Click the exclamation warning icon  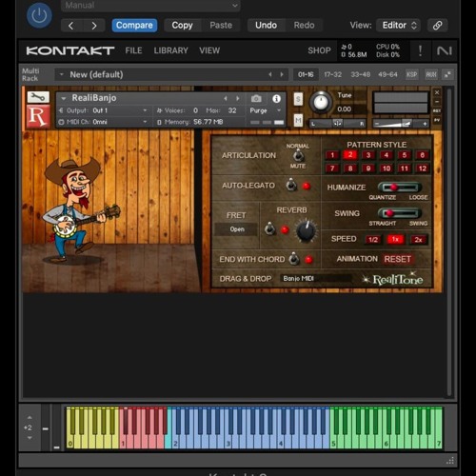coord(420,50)
